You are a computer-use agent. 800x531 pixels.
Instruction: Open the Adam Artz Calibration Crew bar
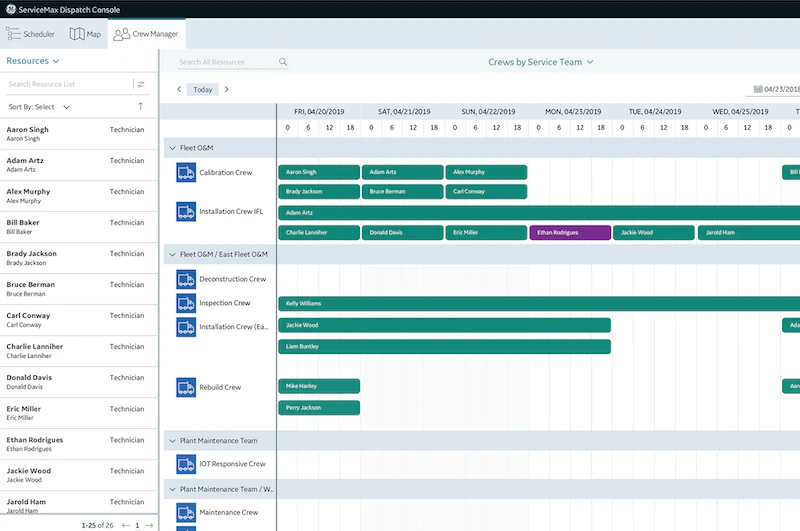(403, 172)
